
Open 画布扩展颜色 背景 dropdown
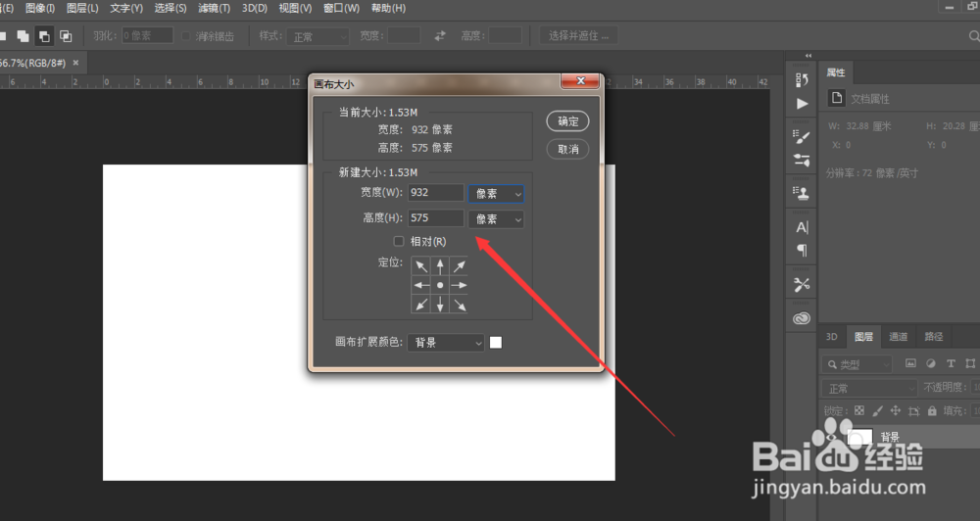click(x=446, y=343)
